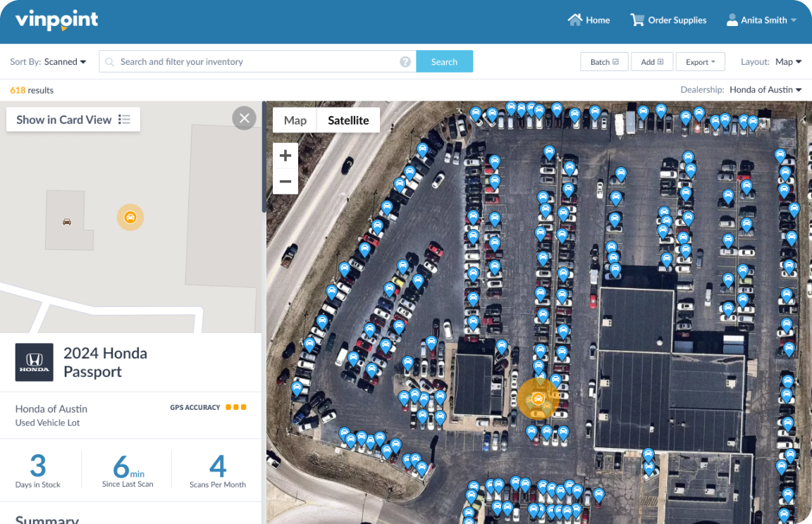
Task: Switch to Satellite view tab
Action: 348,120
